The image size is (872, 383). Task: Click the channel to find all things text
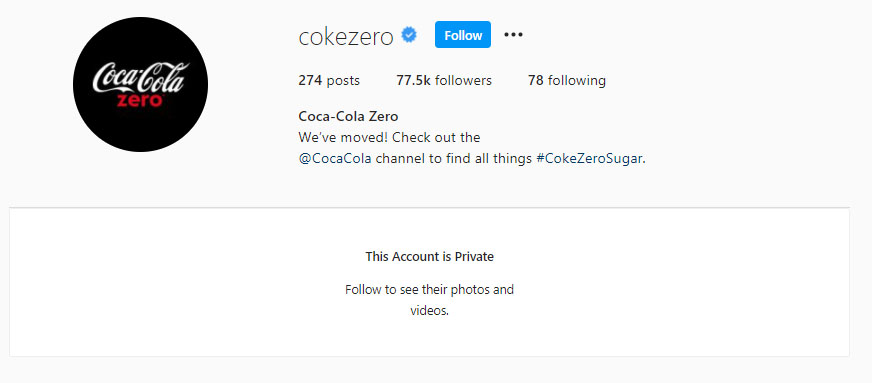[x=454, y=159]
